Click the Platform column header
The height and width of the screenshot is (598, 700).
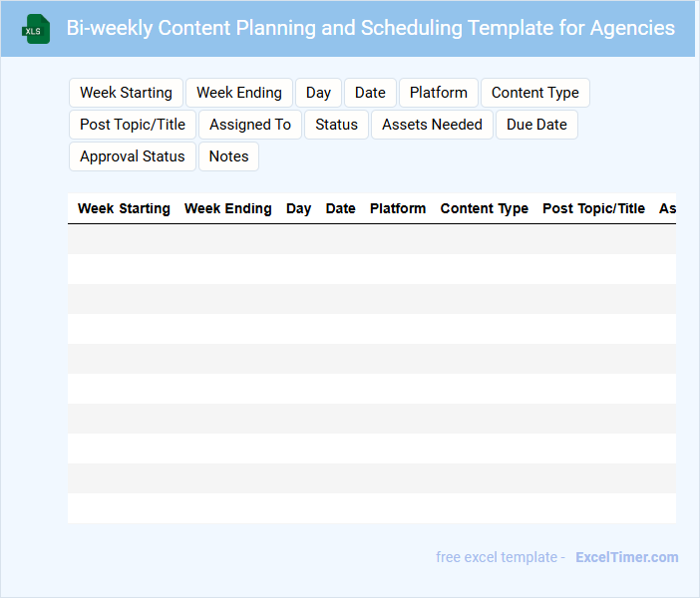coord(398,209)
